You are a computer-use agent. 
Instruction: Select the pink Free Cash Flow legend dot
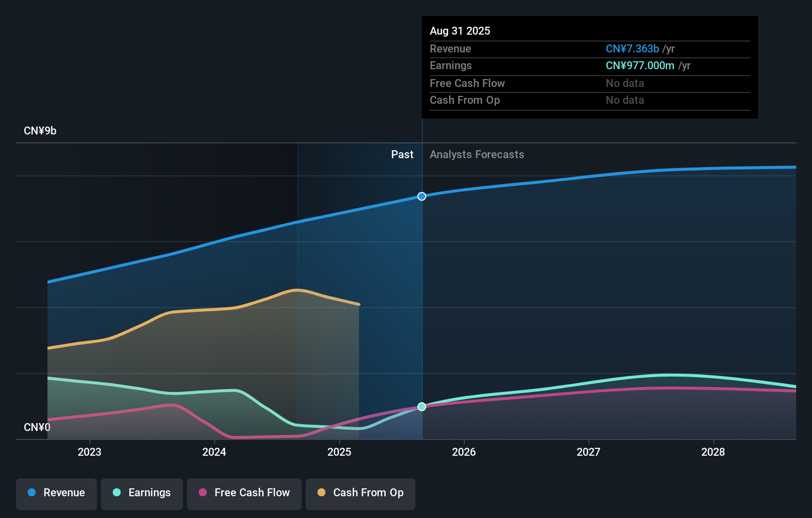click(202, 493)
